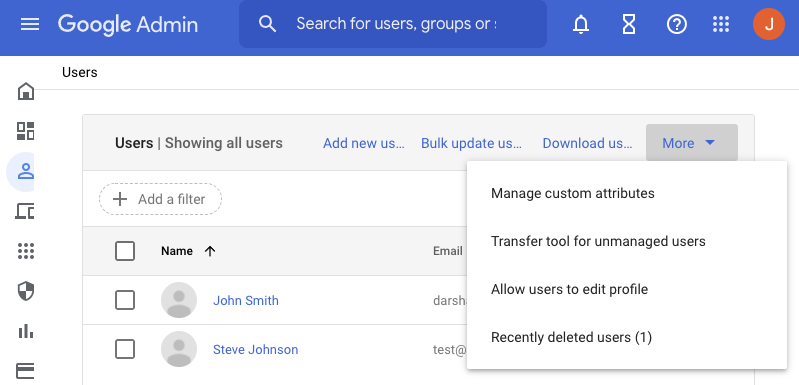Open the hourglass tasks icon

[x=629, y=24]
